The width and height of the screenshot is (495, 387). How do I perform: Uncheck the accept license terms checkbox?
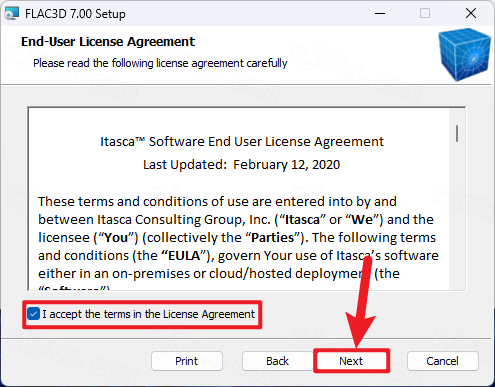(33, 314)
